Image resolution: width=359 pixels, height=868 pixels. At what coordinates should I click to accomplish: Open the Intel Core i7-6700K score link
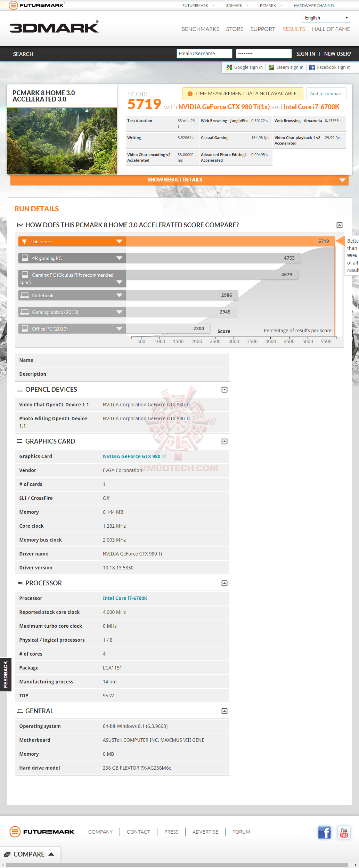point(311,107)
